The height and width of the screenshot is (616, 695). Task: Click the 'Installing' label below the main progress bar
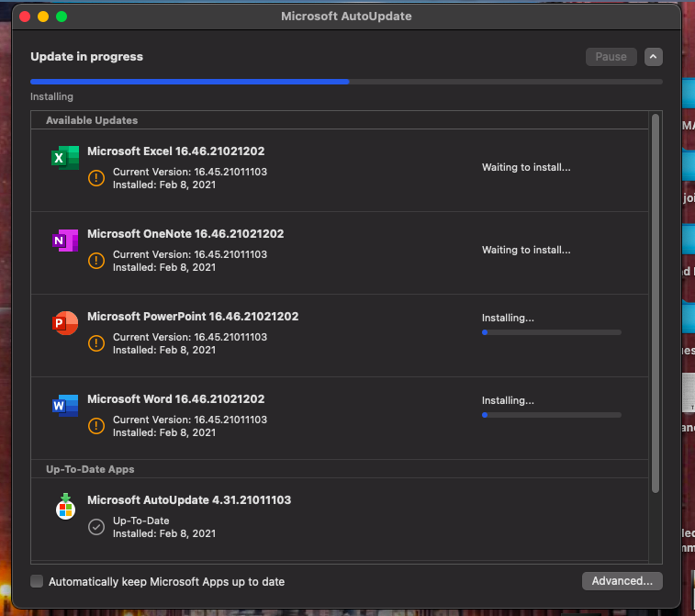click(x=51, y=96)
